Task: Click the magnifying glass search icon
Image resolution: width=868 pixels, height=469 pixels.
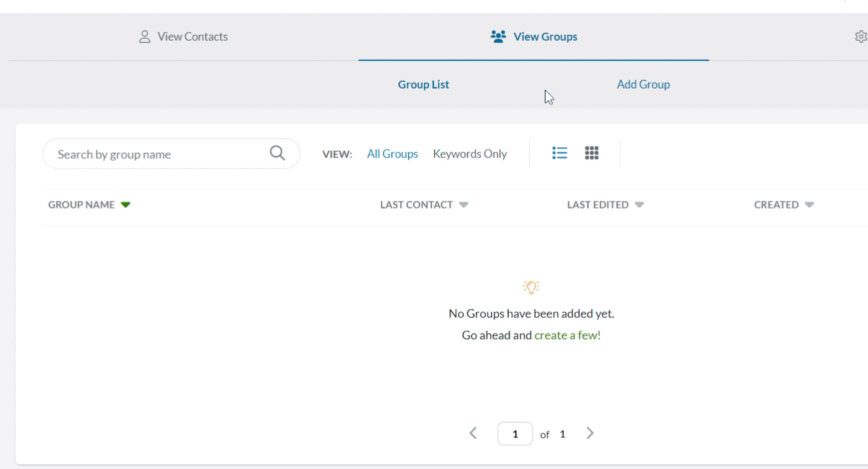Action: tap(277, 153)
